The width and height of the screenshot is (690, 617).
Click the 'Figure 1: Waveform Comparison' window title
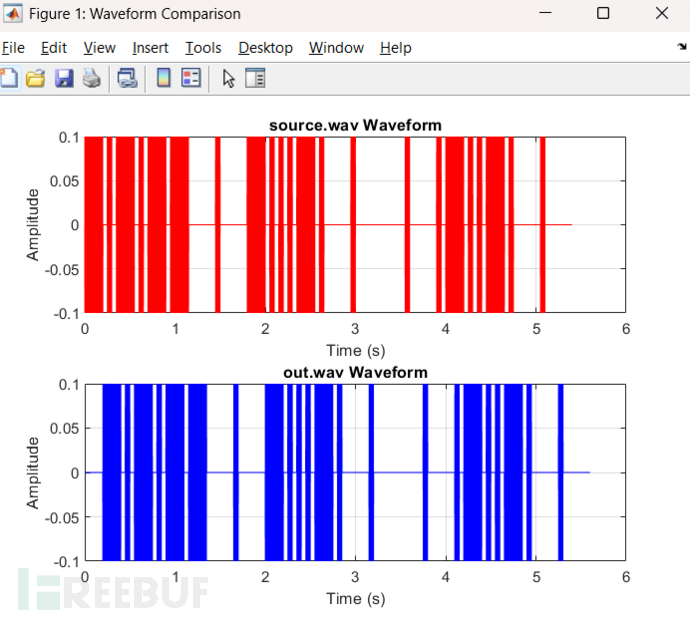[135, 14]
